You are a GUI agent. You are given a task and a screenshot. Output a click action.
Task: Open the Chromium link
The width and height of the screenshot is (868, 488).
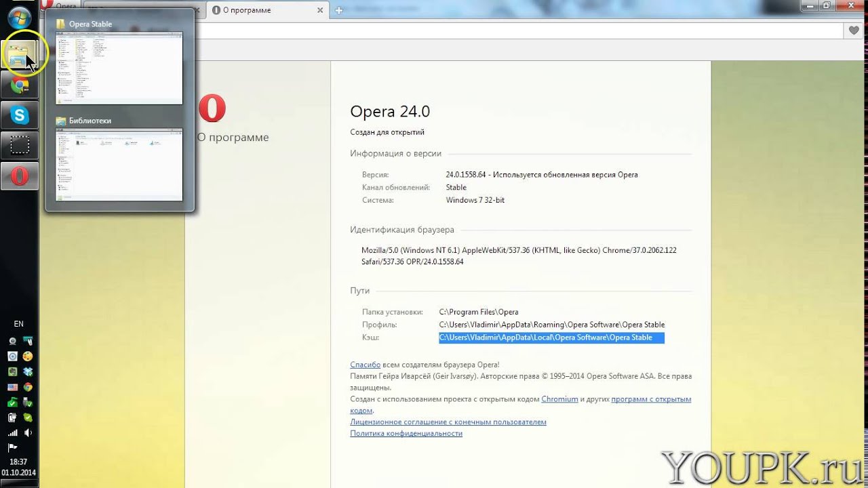coord(559,399)
